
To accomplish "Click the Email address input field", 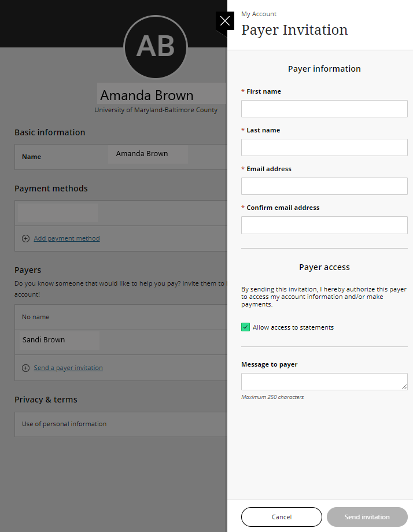I will coord(324,186).
